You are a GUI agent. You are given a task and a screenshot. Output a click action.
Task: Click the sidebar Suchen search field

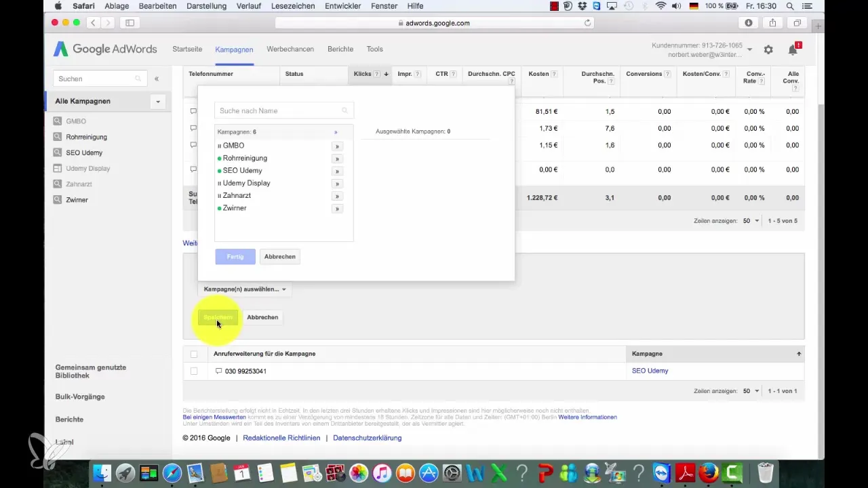point(100,79)
